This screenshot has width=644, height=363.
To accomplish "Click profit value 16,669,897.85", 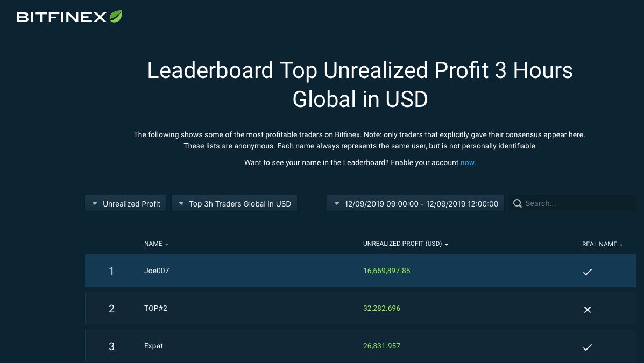I will click(386, 271).
